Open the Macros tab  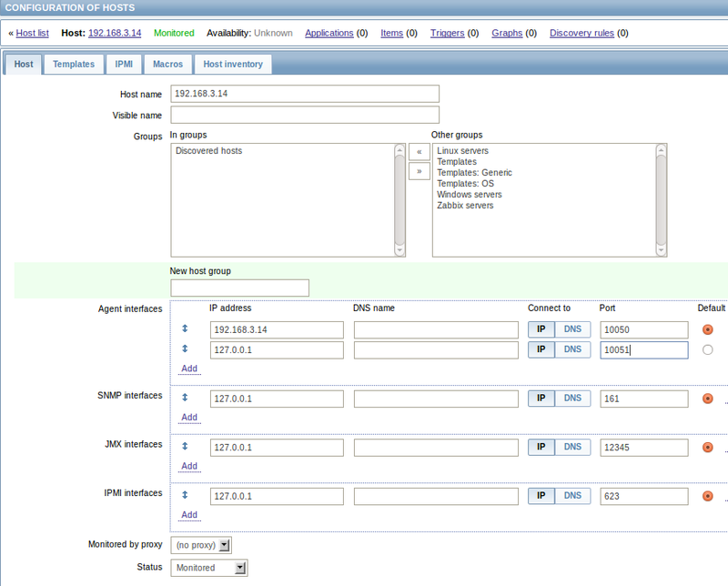click(x=167, y=64)
